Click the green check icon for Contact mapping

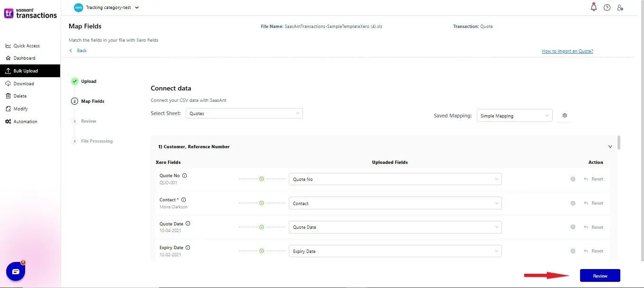click(261, 203)
